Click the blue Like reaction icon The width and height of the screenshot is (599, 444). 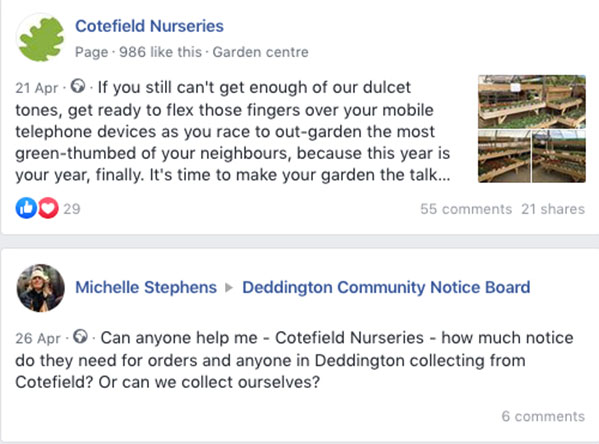26,208
